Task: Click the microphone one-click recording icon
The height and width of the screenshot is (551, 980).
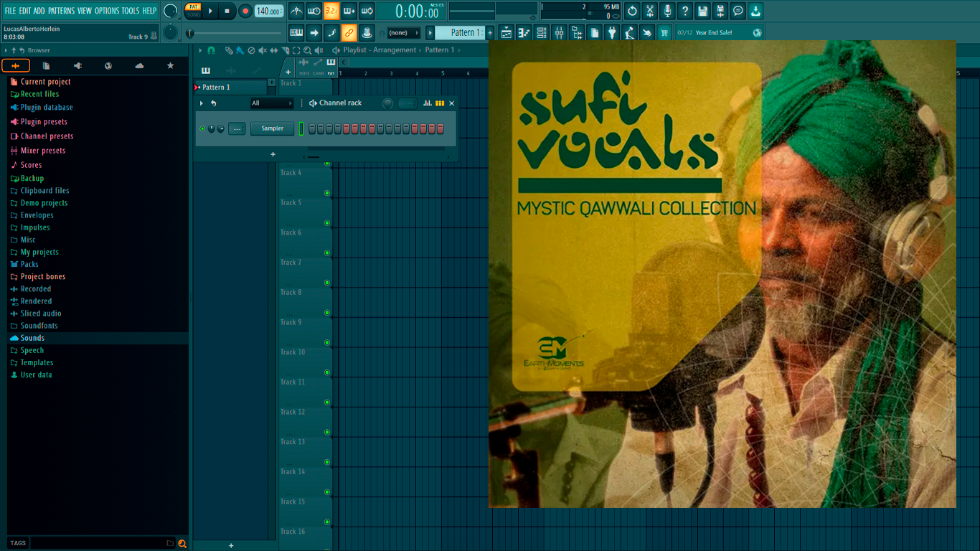Action: [x=667, y=11]
